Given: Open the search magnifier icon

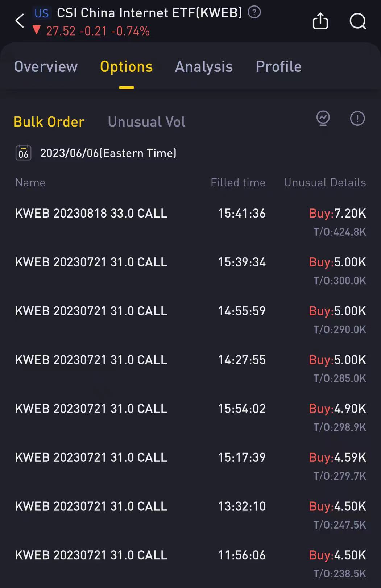Looking at the screenshot, I should (x=358, y=21).
